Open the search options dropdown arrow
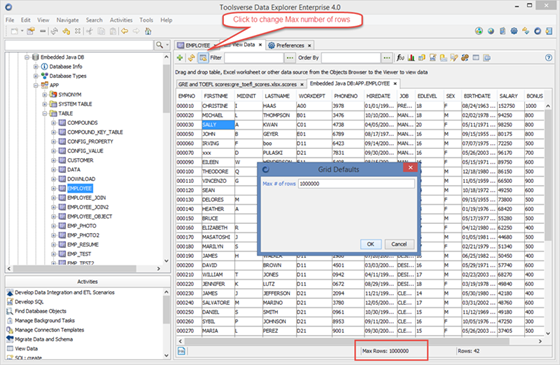The width and height of the screenshot is (560, 365). pyautogui.click(x=167, y=45)
